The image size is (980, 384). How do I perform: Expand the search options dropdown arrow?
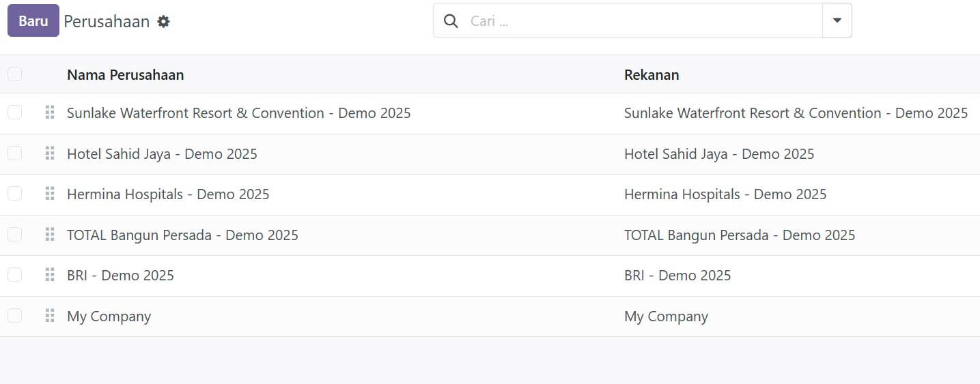(837, 20)
